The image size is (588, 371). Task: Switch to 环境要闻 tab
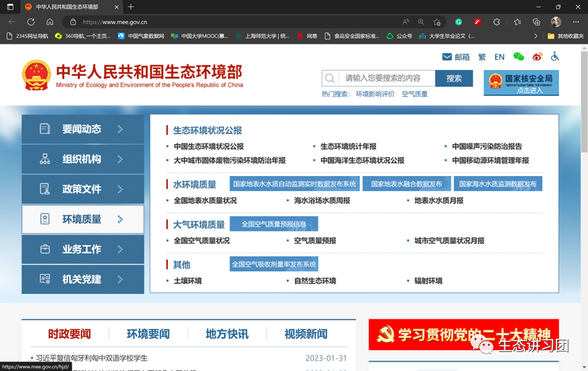click(x=148, y=334)
